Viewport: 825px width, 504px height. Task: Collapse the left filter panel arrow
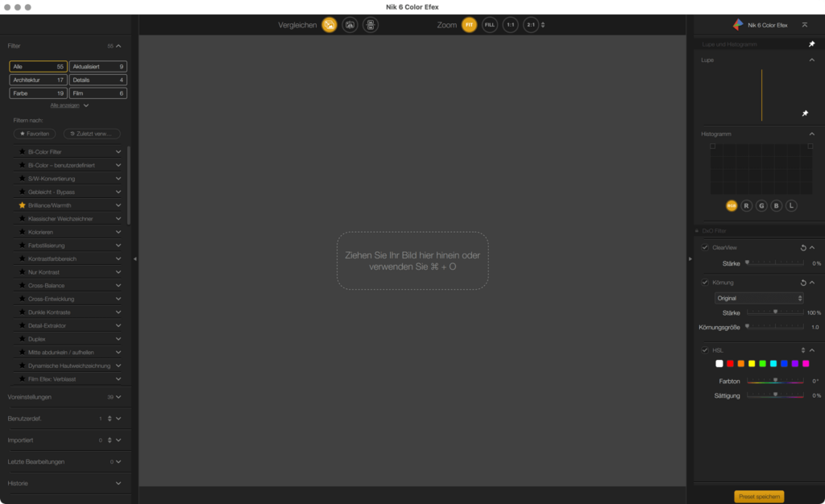coord(135,258)
